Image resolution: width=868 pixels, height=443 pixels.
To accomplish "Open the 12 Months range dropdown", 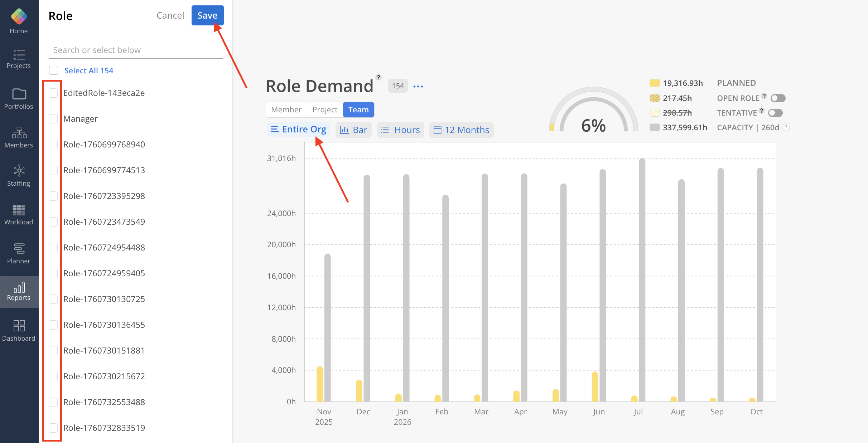I will click(x=461, y=130).
